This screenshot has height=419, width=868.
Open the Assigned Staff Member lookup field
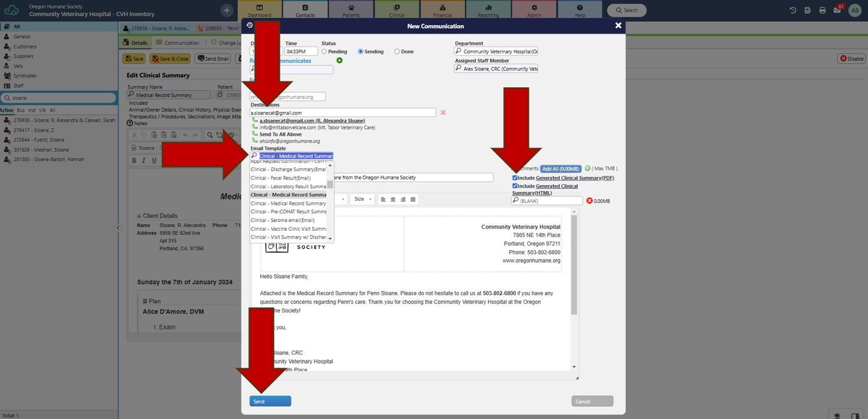coord(496,68)
